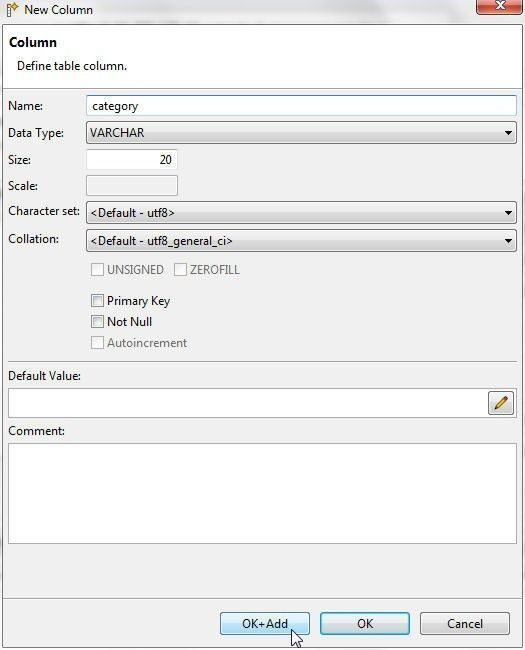This screenshot has height=650, width=525.
Task: Focus the Size field showing 20
Action: pos(132,160)
